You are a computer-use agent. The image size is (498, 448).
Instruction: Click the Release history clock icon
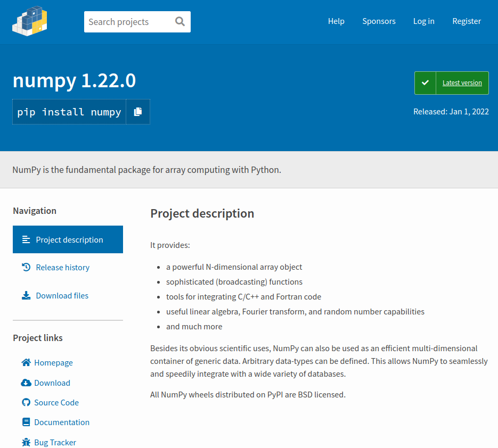tap(25, 267)
